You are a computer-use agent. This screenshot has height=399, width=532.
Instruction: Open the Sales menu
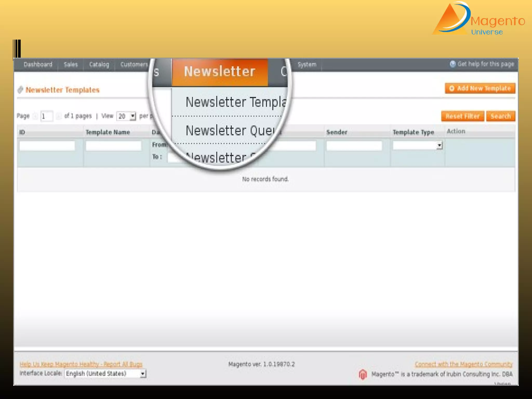pyautogui.click(x=71, y=64)
